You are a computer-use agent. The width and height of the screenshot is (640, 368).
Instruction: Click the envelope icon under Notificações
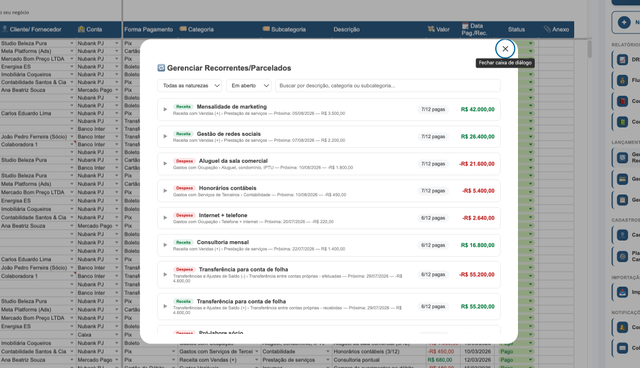point(622,348)
